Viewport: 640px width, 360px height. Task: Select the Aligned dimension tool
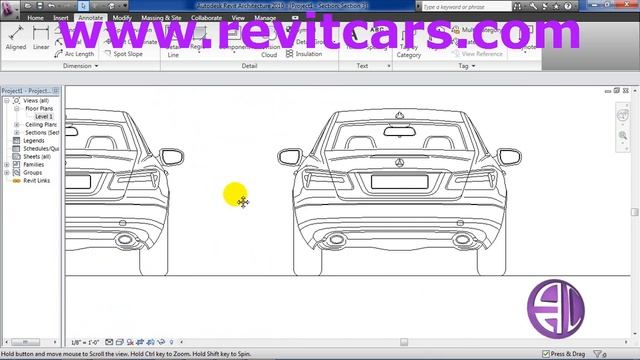coord(16,38)
